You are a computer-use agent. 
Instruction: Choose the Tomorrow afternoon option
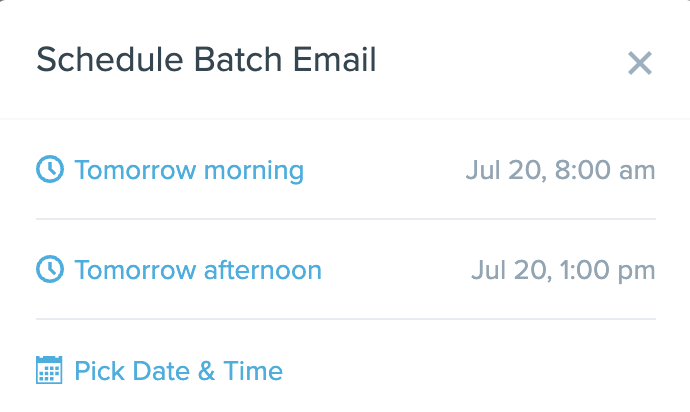(x=197, y=270)
